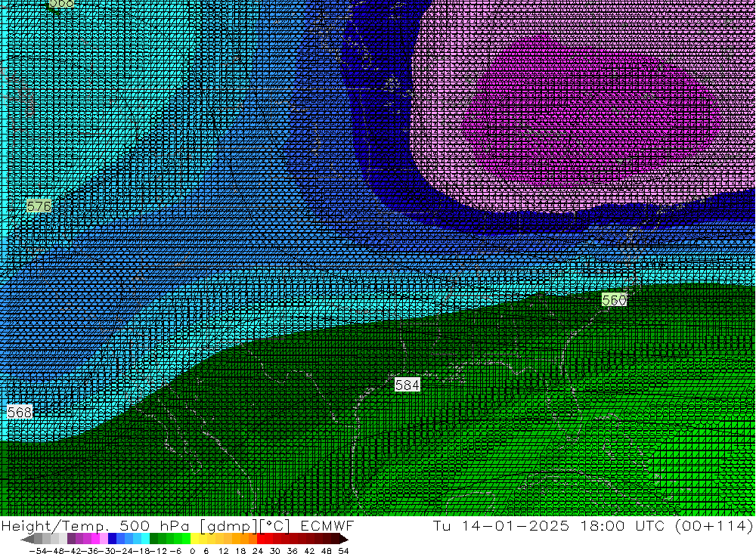Pick the yellow 0 degree swatch in the legend
This screenshot has width=756, height=554.
[x=195, y=539]
